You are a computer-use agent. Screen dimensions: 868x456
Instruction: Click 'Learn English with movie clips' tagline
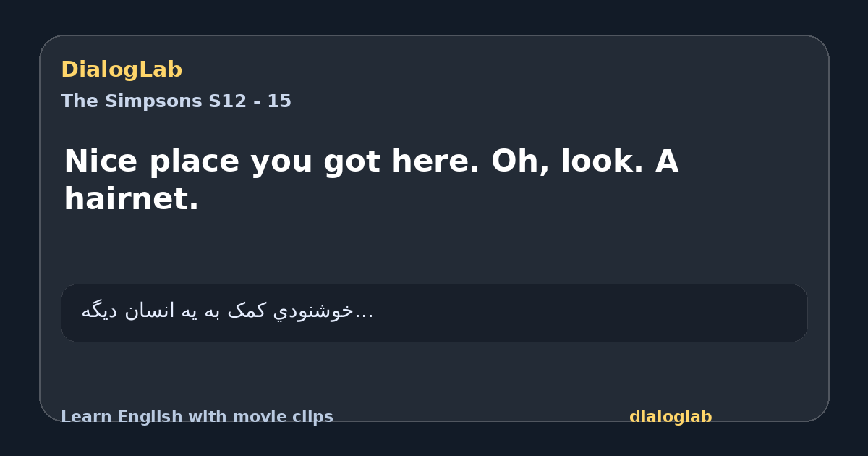tap(197, 417)
